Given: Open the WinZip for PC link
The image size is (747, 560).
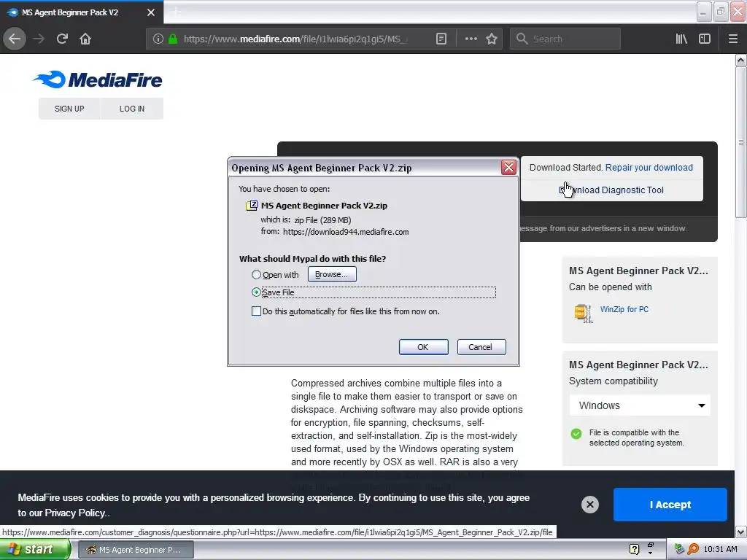Looking at the screenshot, I should pyautogui.click(x=624, y=309).
